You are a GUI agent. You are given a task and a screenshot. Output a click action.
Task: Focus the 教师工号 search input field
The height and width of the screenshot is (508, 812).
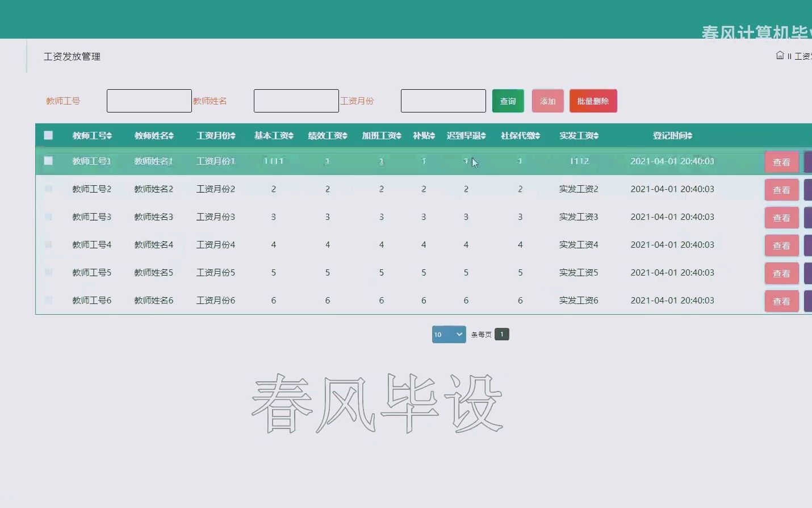coord(149,101)
